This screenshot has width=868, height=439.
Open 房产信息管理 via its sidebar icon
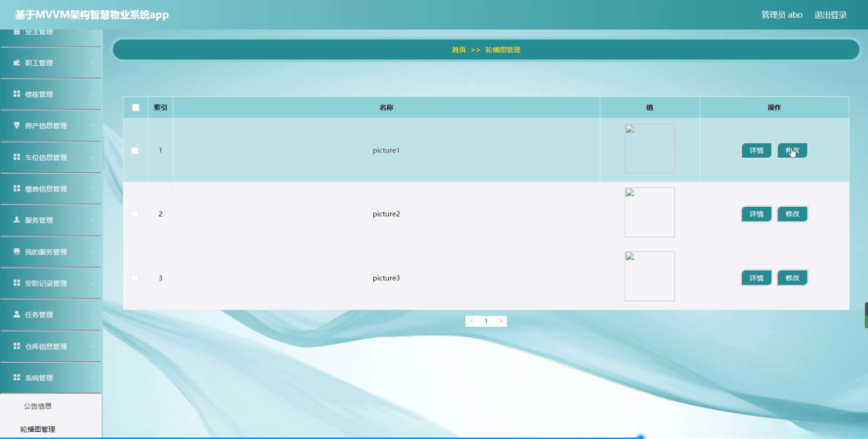[x=16, y=126]
